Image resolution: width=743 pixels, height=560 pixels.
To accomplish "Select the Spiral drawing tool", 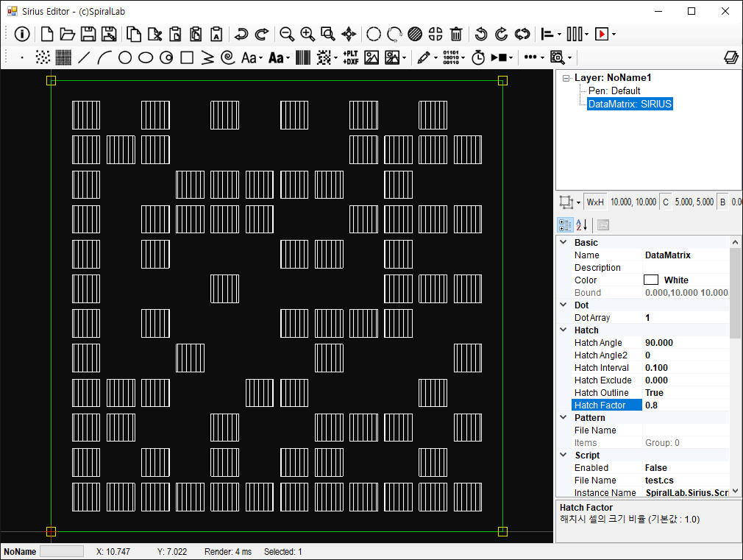I will 228,58.
